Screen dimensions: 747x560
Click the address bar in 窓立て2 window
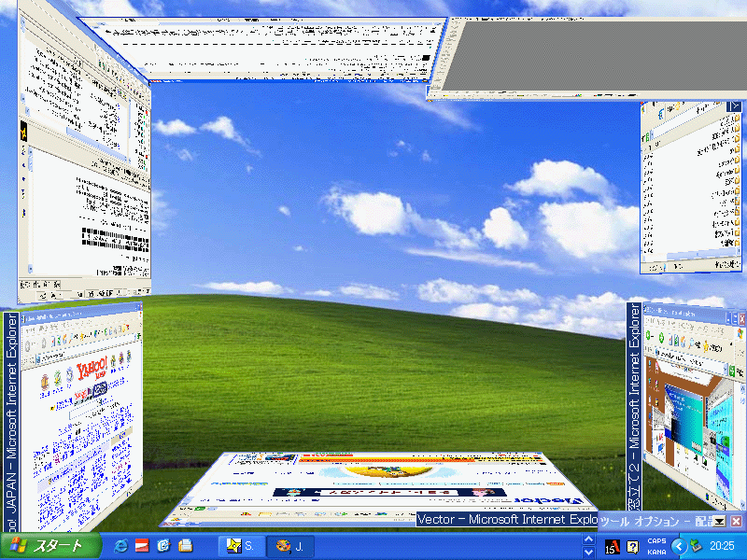pyautogui.click(x=691, y=360)
